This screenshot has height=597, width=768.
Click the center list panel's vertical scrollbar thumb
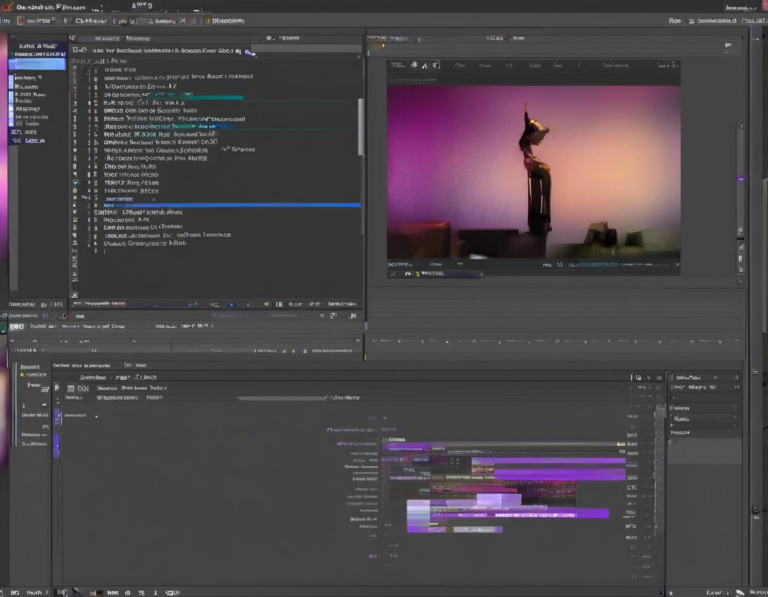click(361, 127)
